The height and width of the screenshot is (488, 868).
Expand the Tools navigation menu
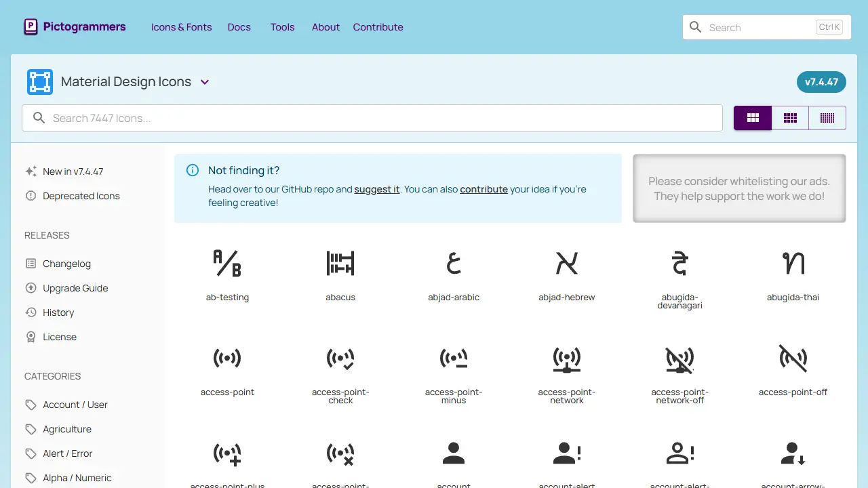(x=282, y=27)
